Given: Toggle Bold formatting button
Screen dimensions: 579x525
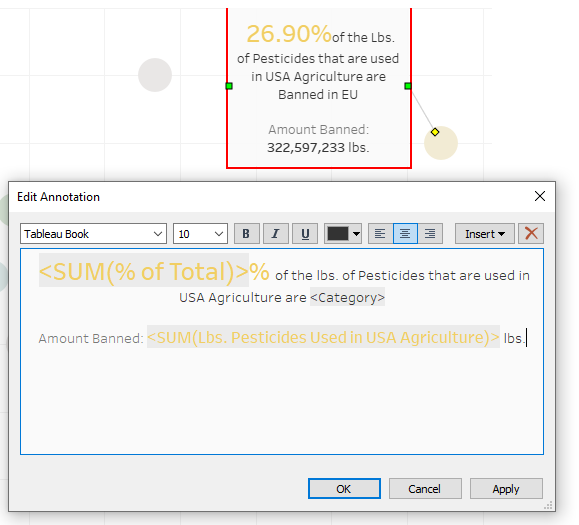Looking at the screenshot, I should pyautogui.click(x=247, y=234).
